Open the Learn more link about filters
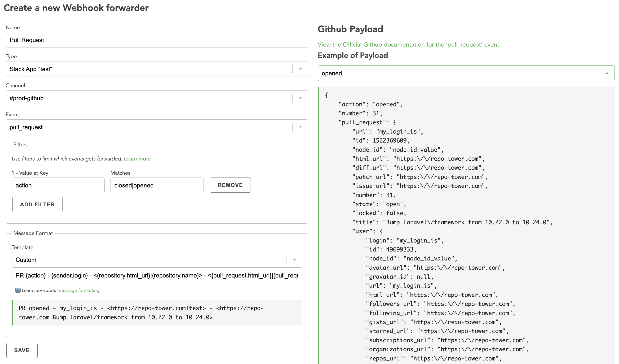Image resolution: width=619 pixels, height=364 pixels. [x=137, y=159]
